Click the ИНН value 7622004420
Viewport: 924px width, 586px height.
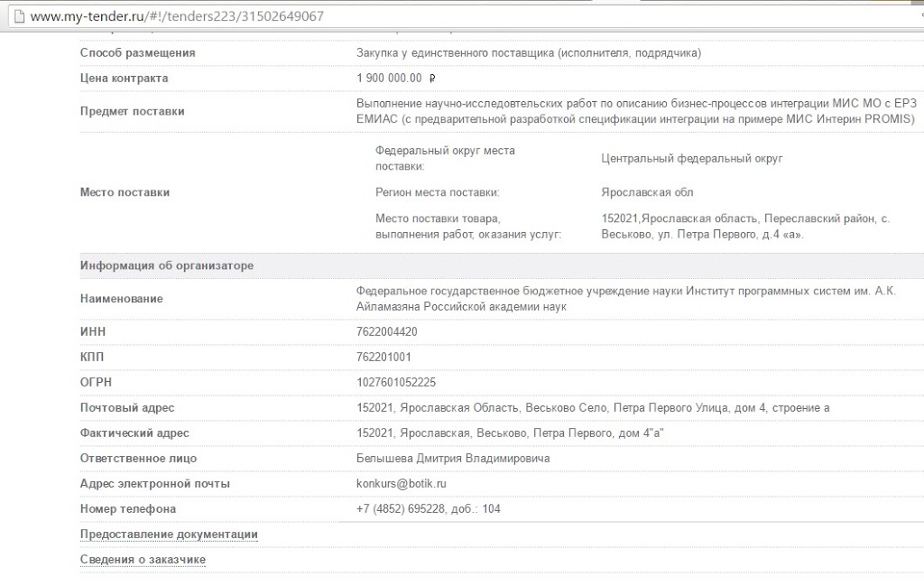tap(387, 332)
